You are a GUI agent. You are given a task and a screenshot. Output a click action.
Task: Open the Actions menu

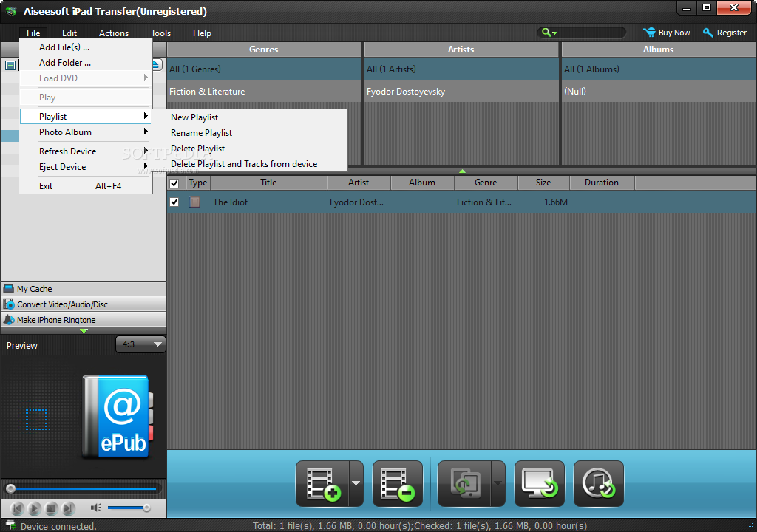pos(113,33)
